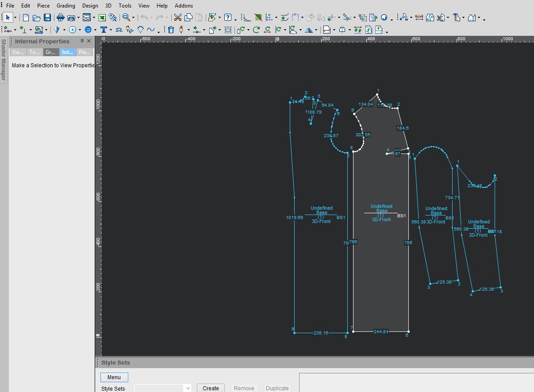Expand the Text tool dropdown arrow
Screen dimensions: 534x392
tap(110, 31)
